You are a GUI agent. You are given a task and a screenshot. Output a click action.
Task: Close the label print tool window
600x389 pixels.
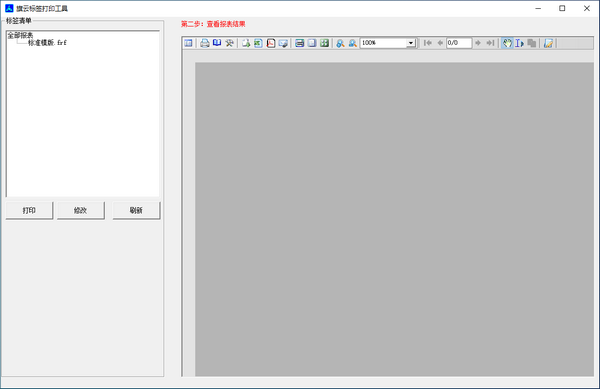tap(587, 8)
